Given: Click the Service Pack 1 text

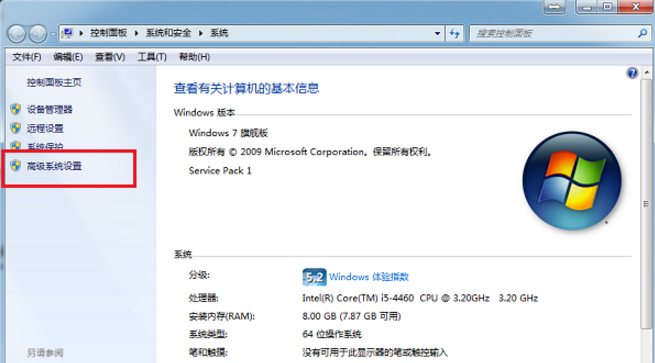Looking at the screenshot, I should 220,170.
